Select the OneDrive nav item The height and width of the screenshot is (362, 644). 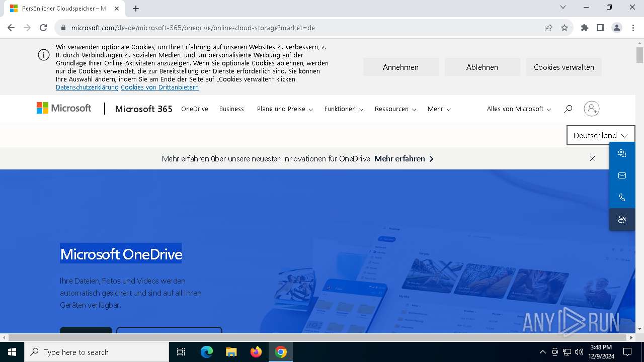click(195, 109)
